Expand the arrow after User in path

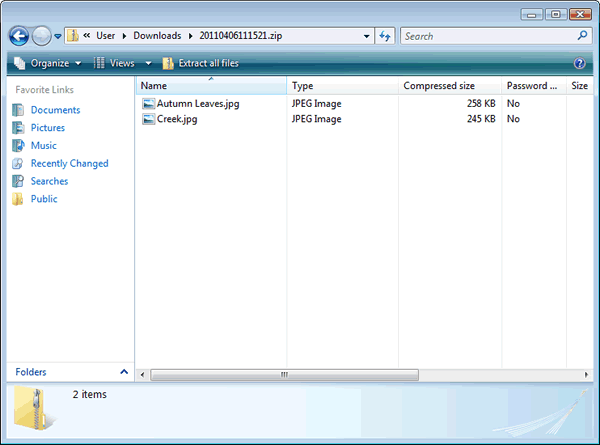click(124, 36)
